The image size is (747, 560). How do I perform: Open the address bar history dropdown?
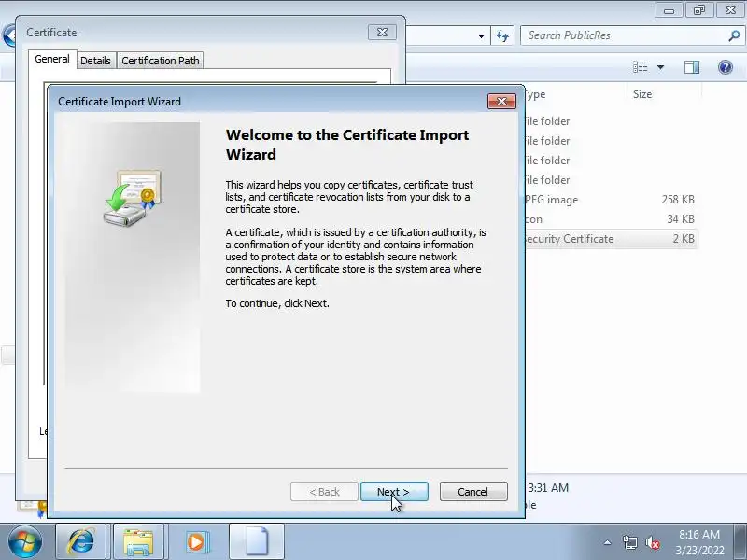[x=481, y=36]
